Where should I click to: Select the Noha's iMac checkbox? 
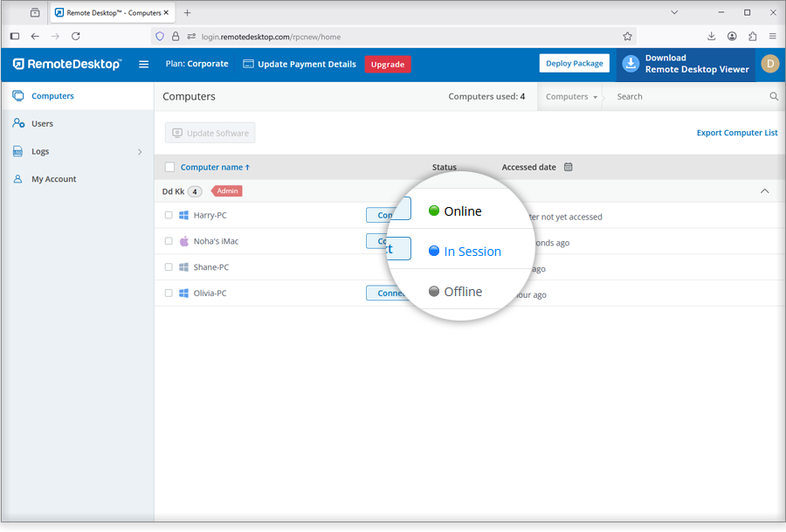pyautogui.click(x=169, y=241)
